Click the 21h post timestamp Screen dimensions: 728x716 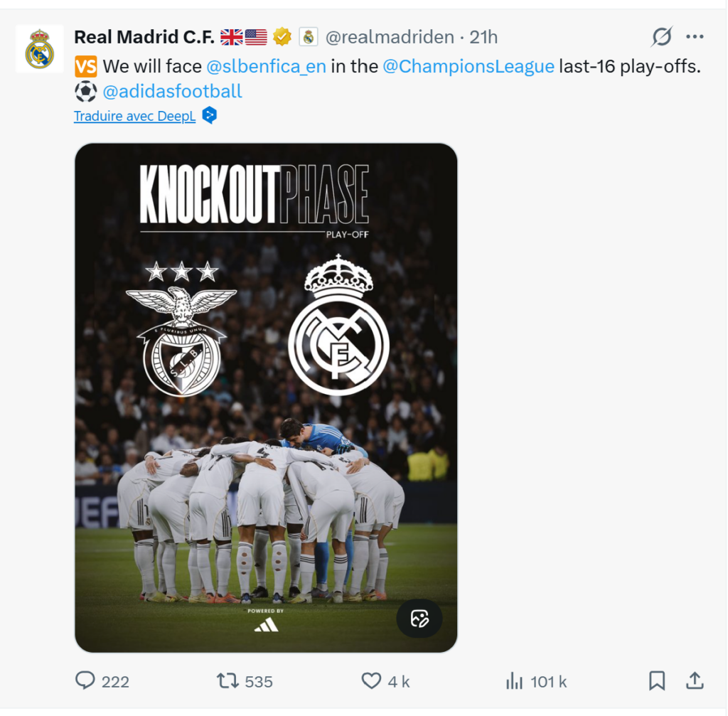(483, 37)
